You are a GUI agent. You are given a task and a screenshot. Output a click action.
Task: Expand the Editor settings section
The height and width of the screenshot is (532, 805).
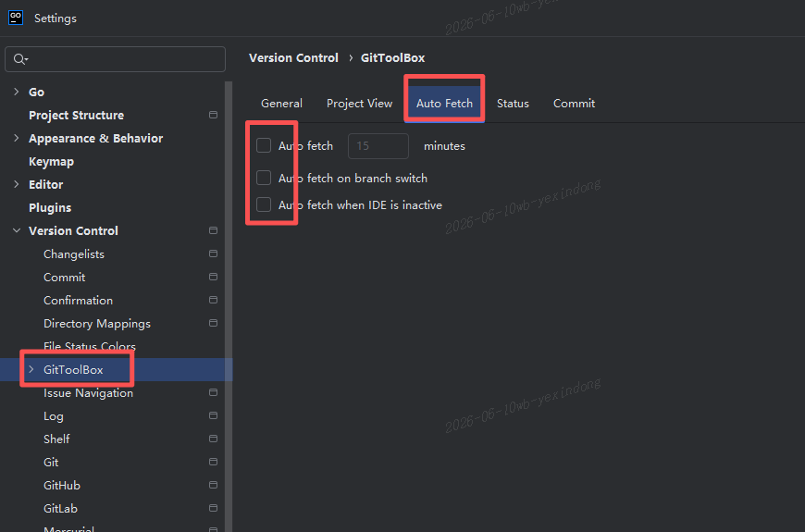pos(17,184)
